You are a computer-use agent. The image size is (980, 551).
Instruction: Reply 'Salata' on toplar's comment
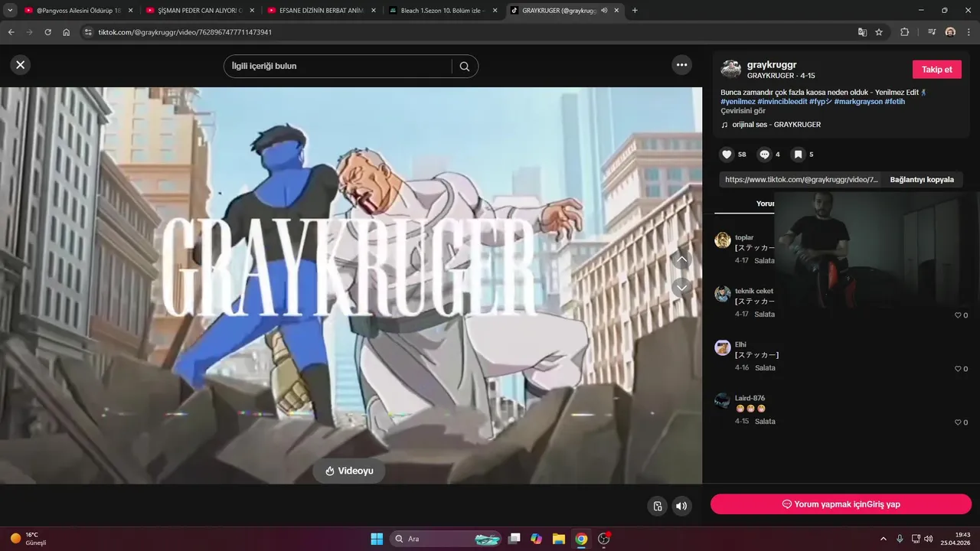coord(764,261)
